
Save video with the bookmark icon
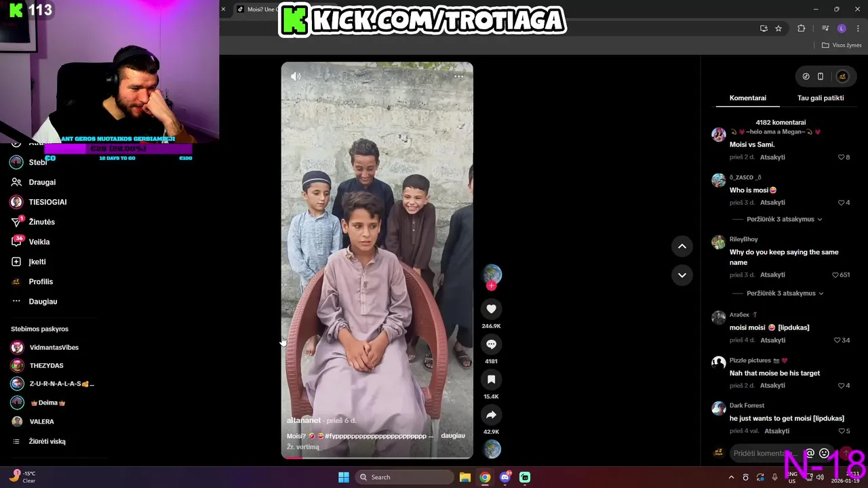point(492,380)
